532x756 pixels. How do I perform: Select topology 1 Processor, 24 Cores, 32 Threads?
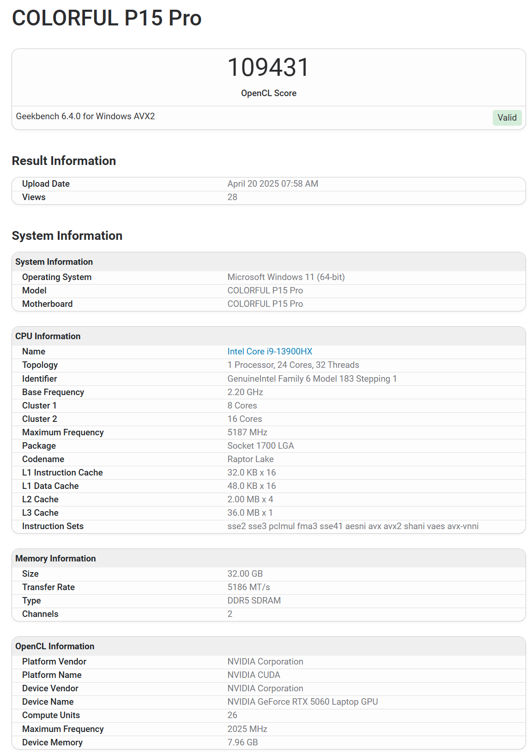(x=293, y=365)
